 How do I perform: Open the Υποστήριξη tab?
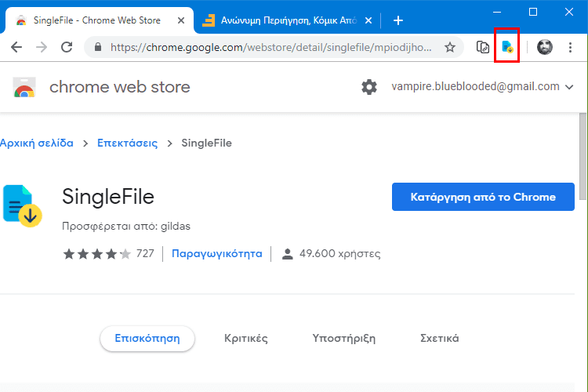344,339
